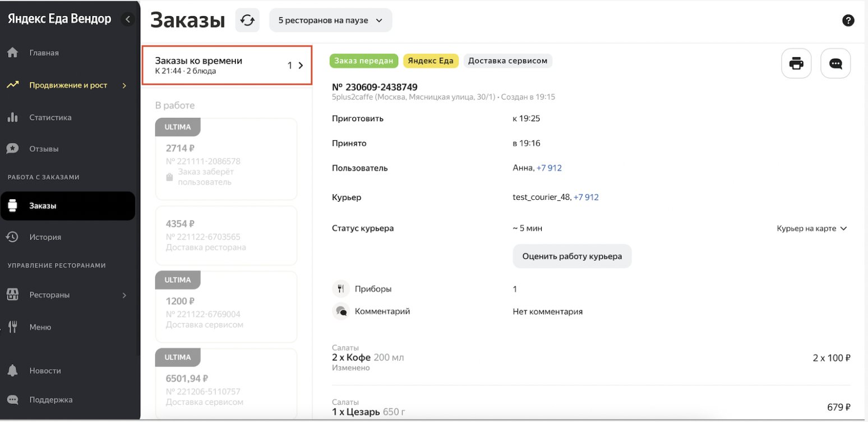
Task: Click the Статистика bar chart icon
Action: click(x=12, y=117)
